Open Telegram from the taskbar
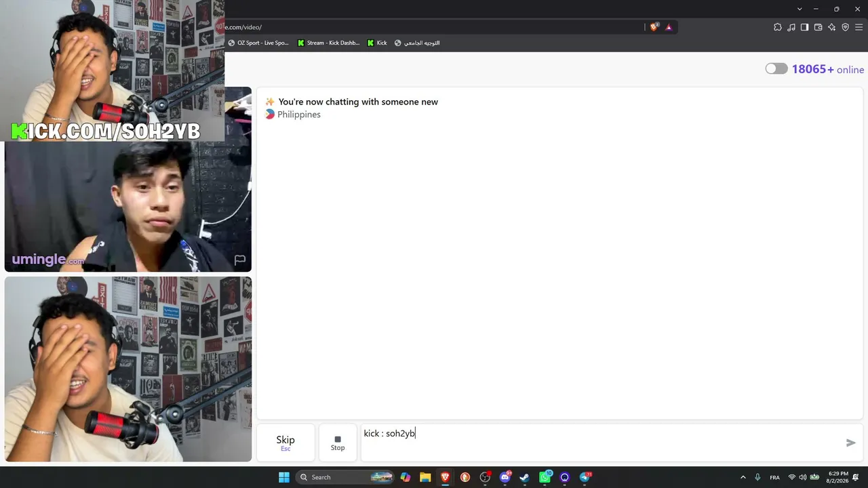 (x=585, y=477)
